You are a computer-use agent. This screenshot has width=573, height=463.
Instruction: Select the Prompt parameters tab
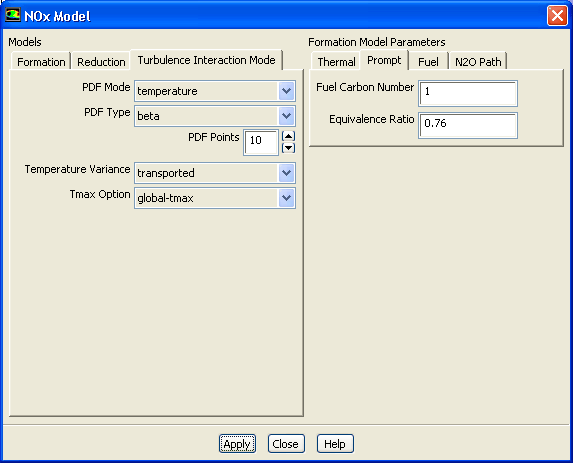(x=384, y=60)
